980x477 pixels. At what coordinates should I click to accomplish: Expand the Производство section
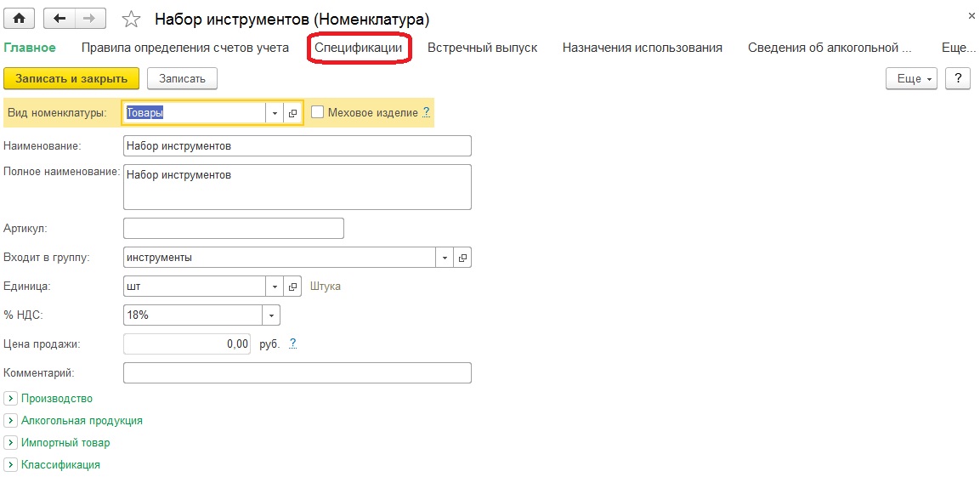(48, 398)
